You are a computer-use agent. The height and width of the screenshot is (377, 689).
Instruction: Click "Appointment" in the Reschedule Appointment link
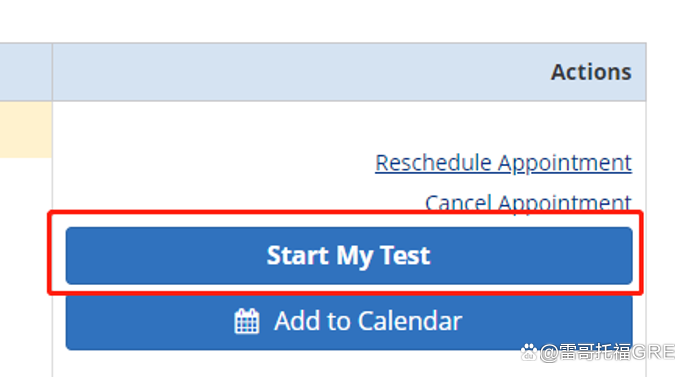565,163
